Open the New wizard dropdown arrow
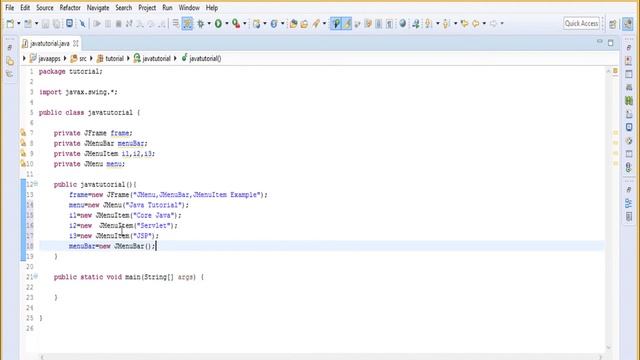640x360 pixels. point(18,24)
